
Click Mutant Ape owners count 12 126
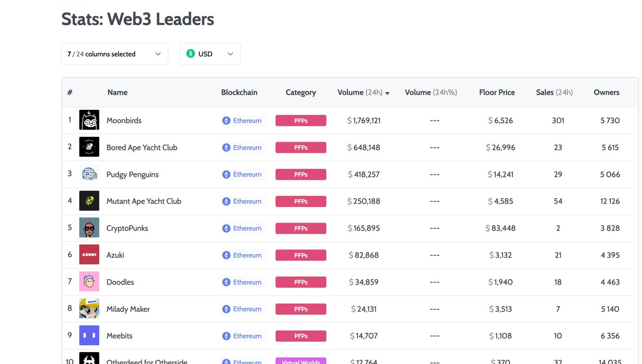(x=610, y=201)
